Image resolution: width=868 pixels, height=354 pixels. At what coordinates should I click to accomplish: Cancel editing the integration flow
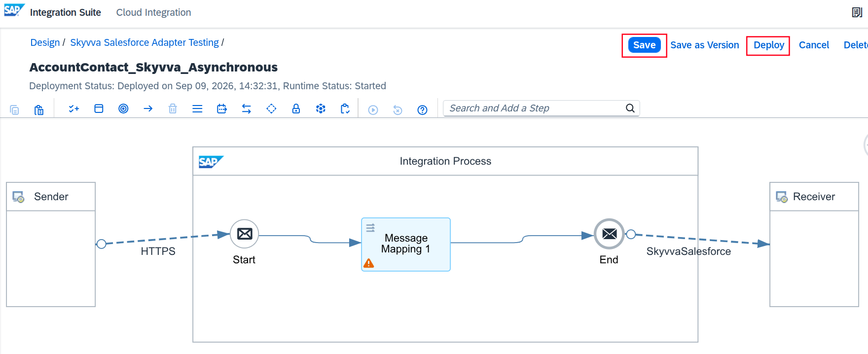pos(814,45)
